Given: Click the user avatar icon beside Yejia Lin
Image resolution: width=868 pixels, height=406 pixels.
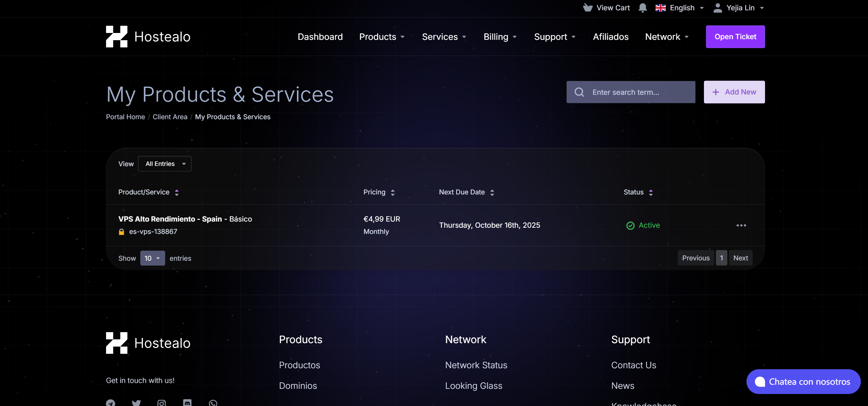Looking at the screenshot, I should coord(717,8).
